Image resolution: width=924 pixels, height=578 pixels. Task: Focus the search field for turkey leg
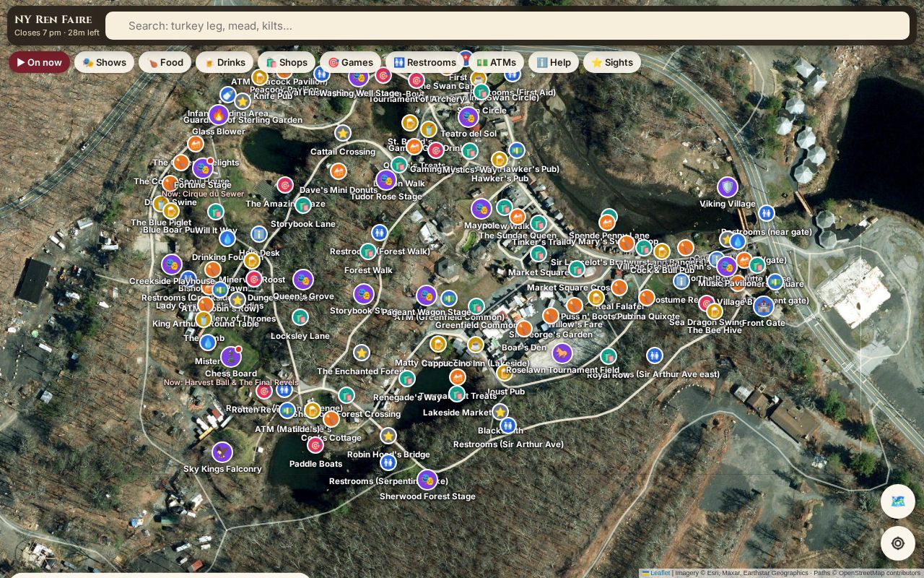click(x=507, y=25)
